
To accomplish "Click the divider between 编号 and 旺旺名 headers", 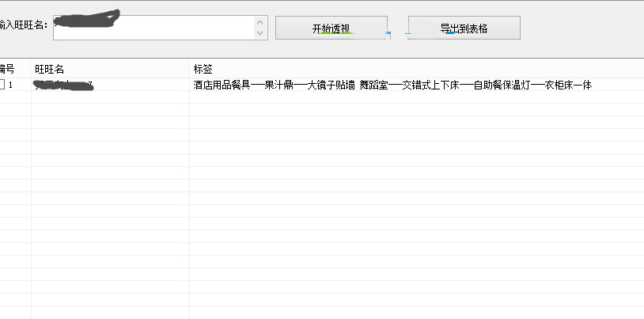I will pyautogui.click(x=31, y=70).
